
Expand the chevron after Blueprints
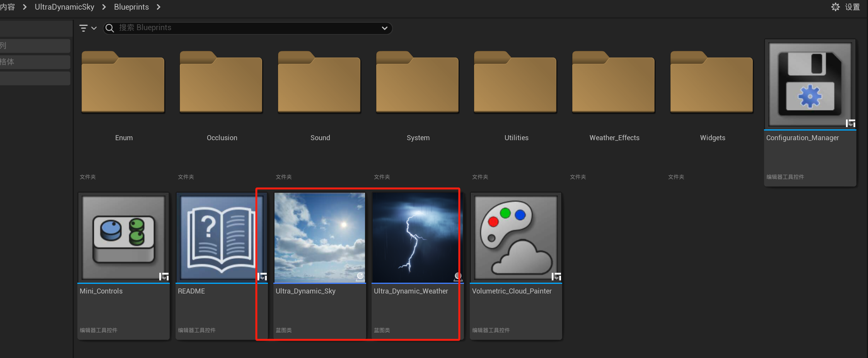coord(159,7)
